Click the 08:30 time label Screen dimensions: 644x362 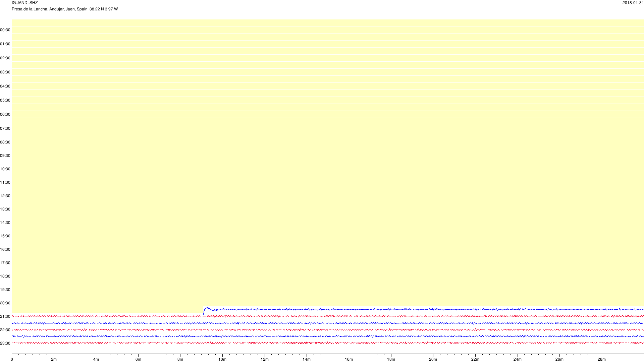[x=5, y=142]
